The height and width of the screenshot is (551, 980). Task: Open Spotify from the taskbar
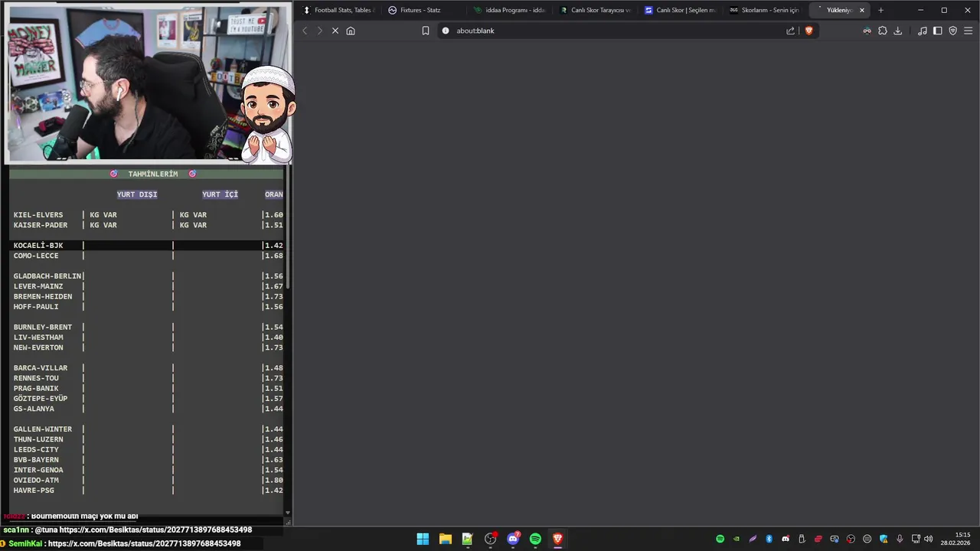[x=535, y=539]
